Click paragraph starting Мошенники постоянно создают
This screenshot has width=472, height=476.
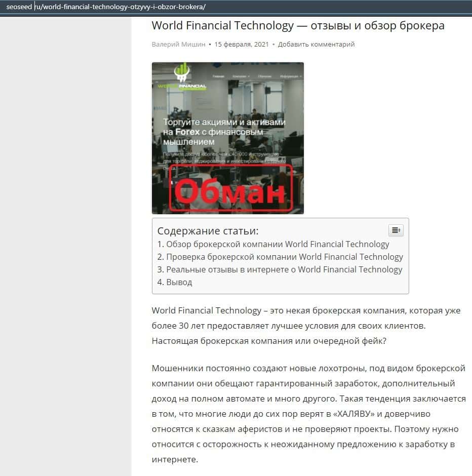click(x=309, y=414)
